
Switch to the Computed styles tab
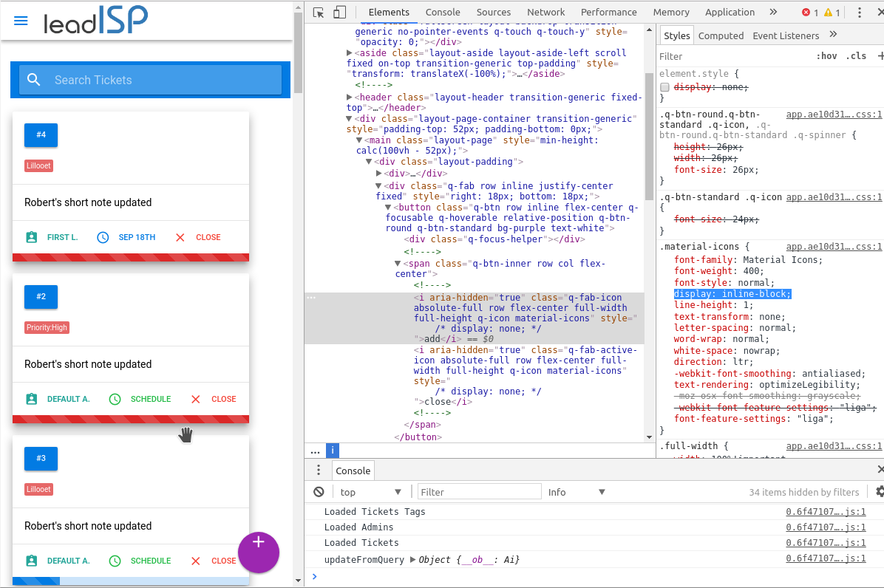click(x=721, y=35)
